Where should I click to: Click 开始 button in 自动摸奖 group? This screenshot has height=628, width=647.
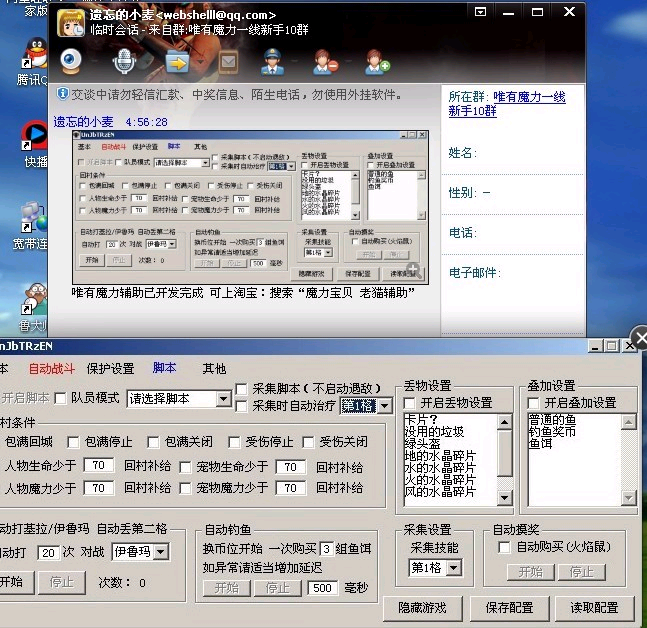click(531, 572)
